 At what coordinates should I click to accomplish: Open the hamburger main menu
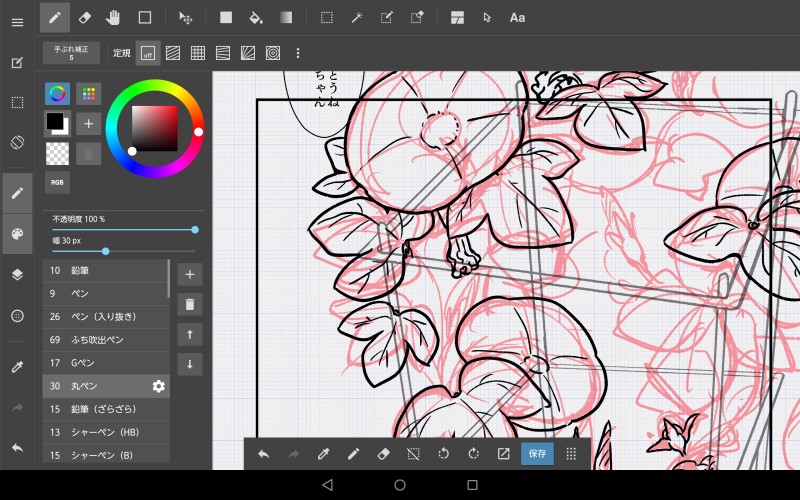coord(17,22)
